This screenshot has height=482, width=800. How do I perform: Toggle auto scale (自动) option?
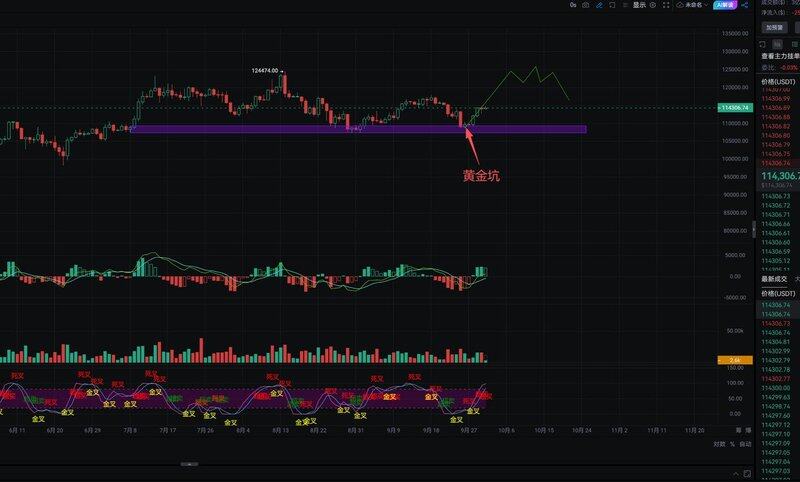(745, 444)
